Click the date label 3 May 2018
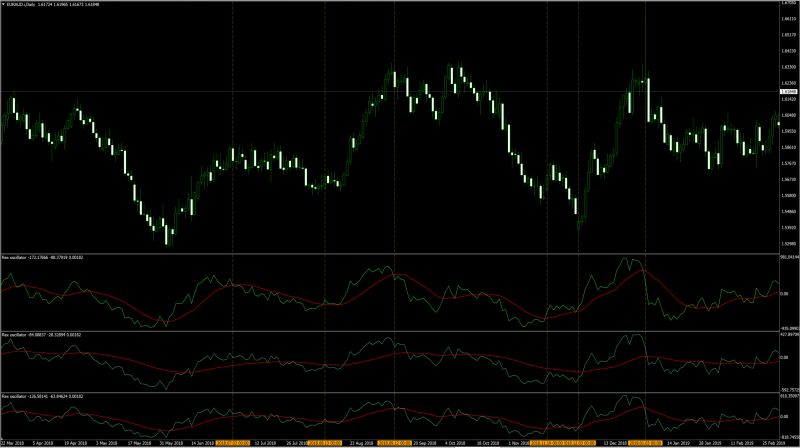 [107, 443]
